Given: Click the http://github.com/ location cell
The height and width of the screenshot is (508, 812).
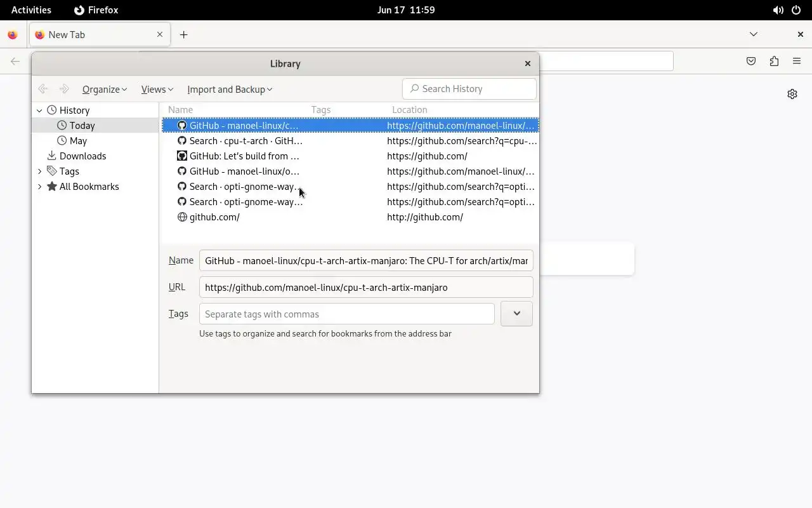Looking at the screenshot, I should coord(425,217).
